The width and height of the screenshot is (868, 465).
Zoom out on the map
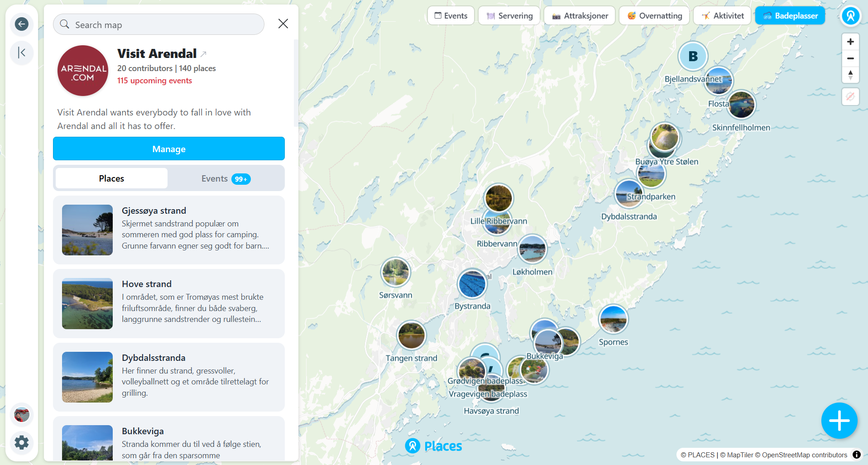[x=850, y=58]
